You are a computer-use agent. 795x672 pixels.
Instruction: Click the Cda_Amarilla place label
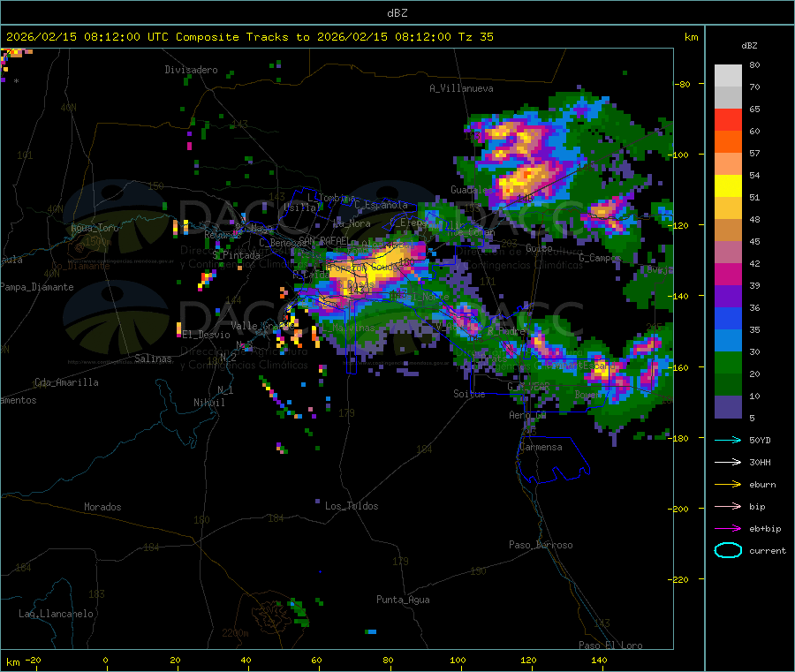[x=66, y=382]
